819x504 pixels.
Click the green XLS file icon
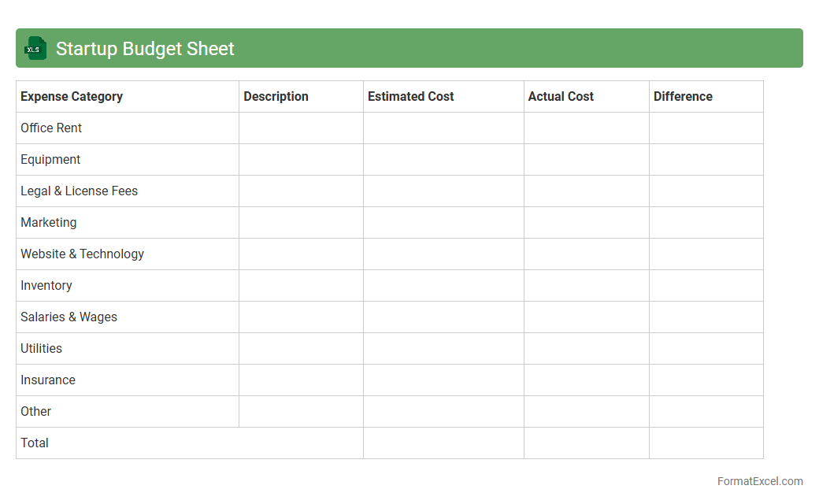[35, 48]
